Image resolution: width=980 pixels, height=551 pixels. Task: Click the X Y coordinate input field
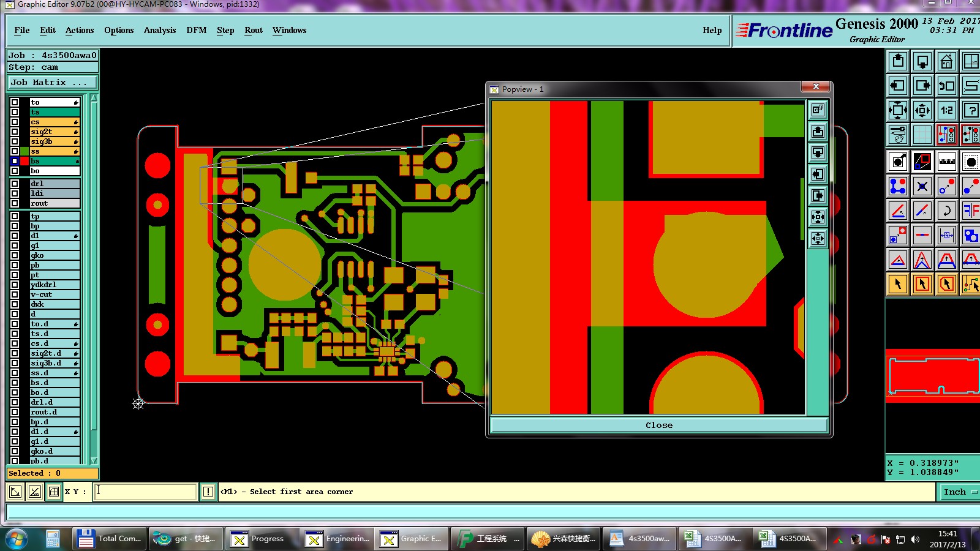(x=145, y=492)
